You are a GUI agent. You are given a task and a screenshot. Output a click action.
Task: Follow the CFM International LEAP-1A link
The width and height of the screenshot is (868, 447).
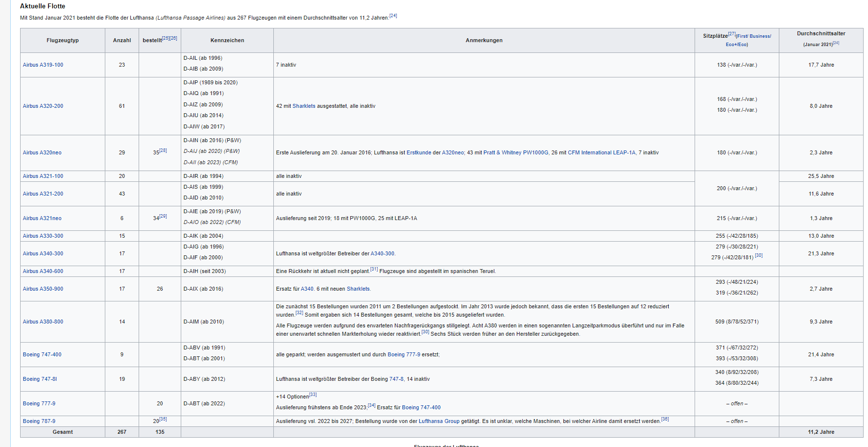(x=602, y=152)
